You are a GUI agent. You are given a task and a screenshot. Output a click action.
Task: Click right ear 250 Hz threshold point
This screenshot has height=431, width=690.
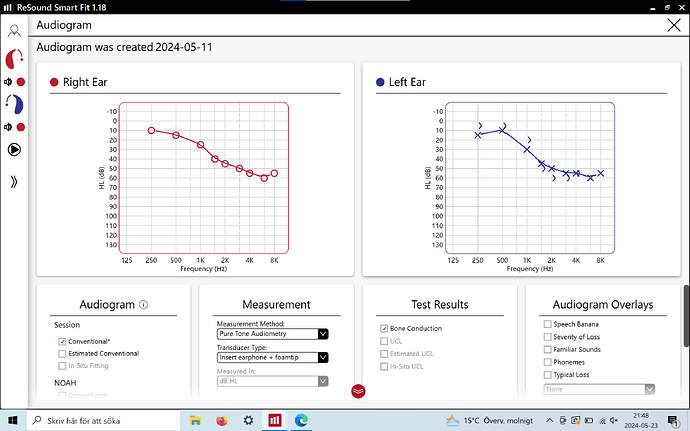[x=151, y=130]
